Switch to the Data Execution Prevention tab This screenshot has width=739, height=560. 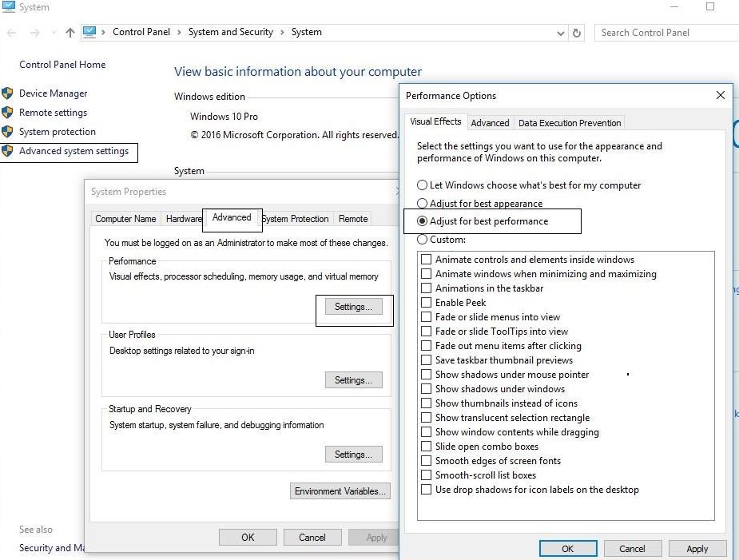click(569, 123)
